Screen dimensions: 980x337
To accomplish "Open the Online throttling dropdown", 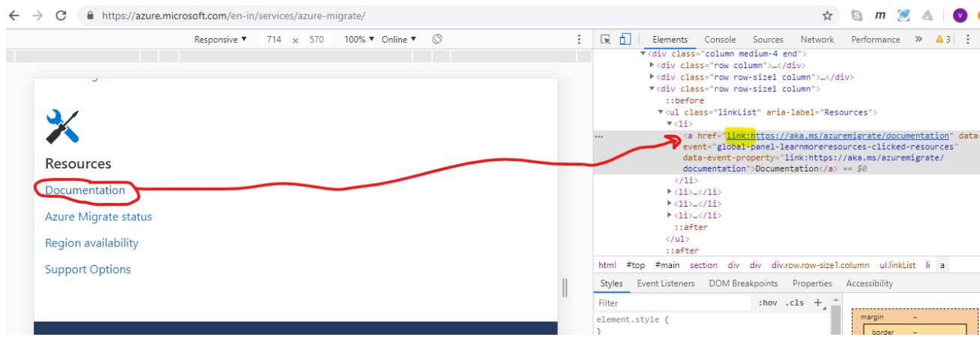I will click(x=398, y=39).
